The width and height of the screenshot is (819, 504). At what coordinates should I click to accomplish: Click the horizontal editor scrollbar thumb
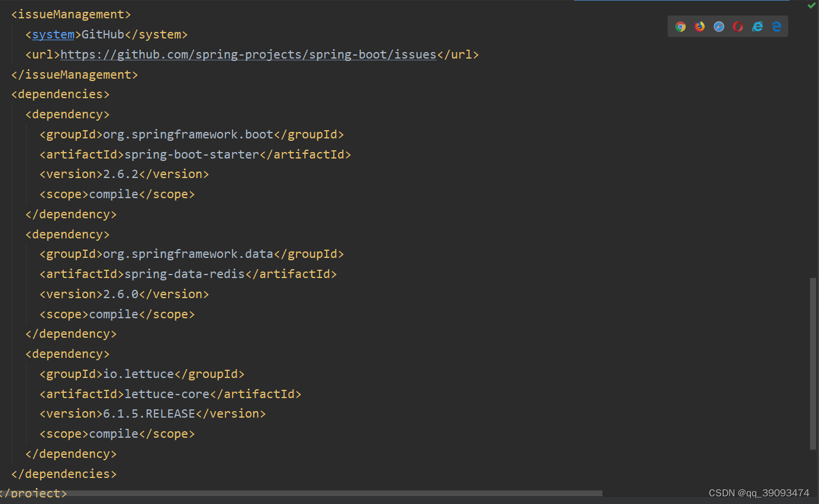pyautogui.click(x=301, y=493)
